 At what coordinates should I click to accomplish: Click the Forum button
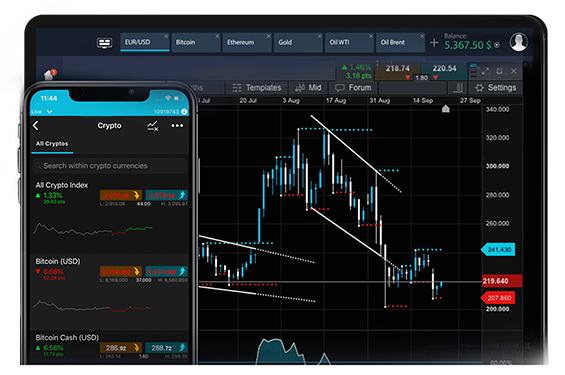click(353, 88)
